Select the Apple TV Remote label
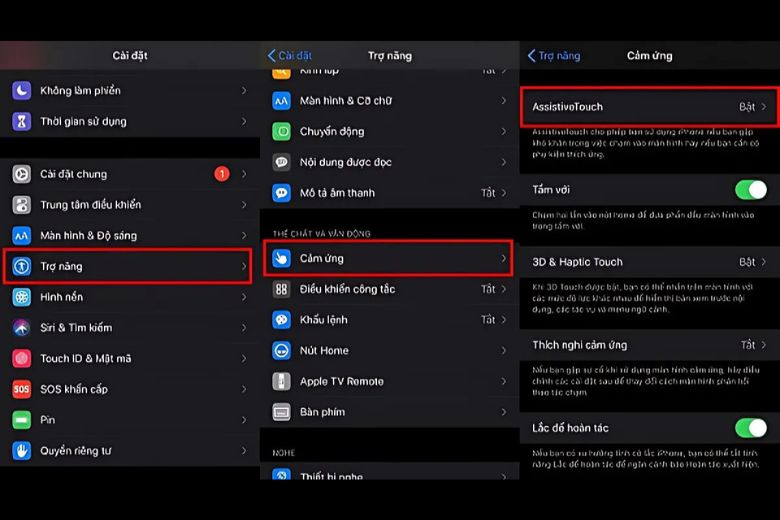The width and height of the screenshot is (780, 520). pos(342,382)
